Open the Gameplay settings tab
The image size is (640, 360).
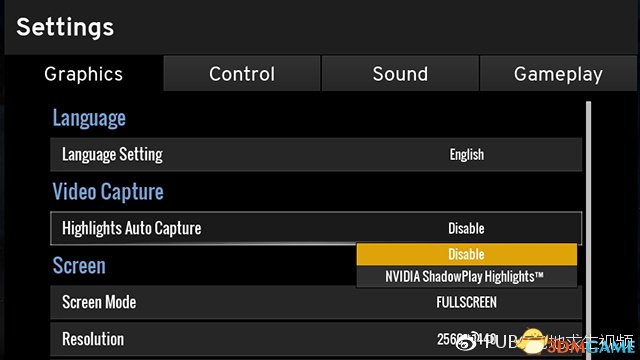[558, 74]
